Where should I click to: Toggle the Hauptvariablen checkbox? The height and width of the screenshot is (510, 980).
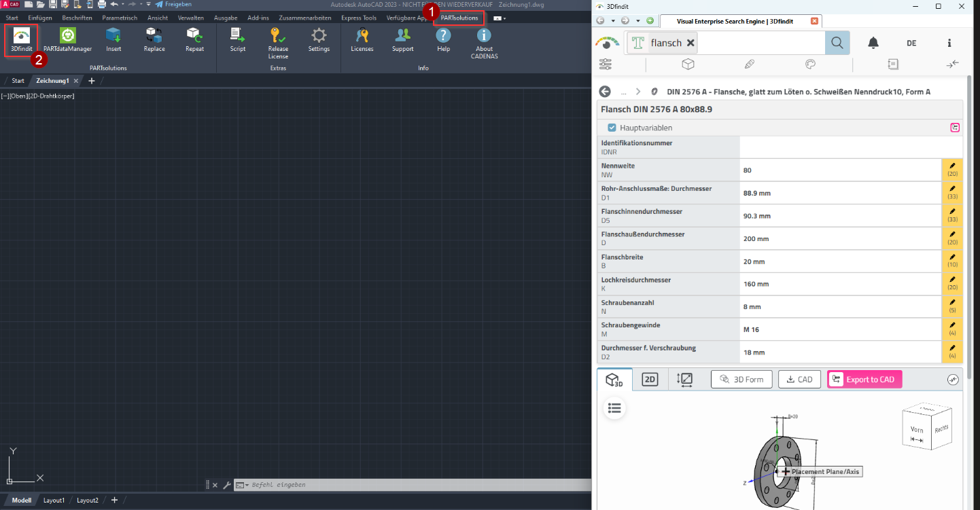tap(612, 128)
